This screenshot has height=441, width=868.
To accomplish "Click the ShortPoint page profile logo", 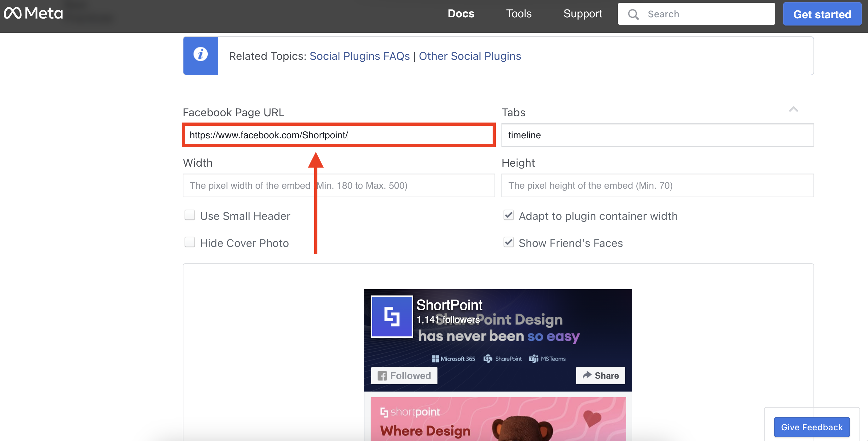I will click(391, 317).
